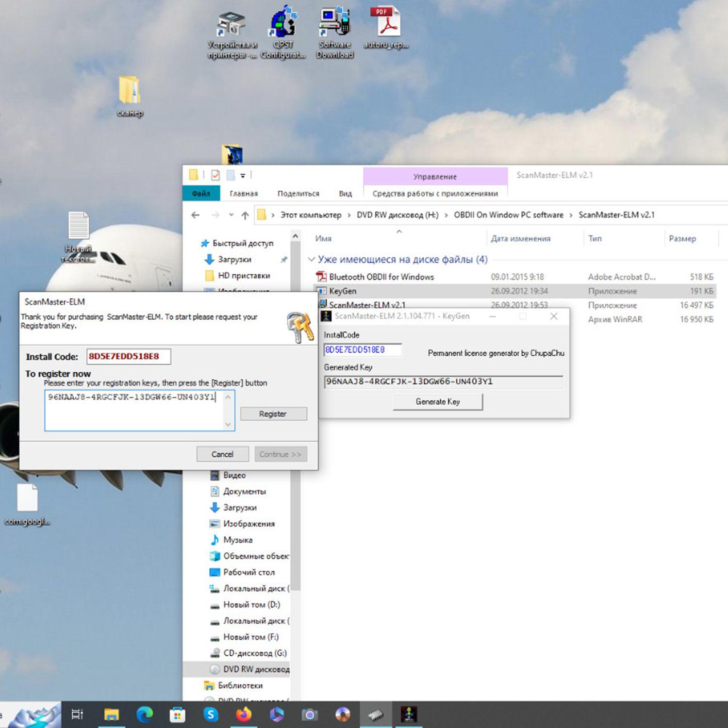Open the сканер folder on desktop
Image resolution: width=728 pixels, height=728 pixels.
tap(130, 96)
